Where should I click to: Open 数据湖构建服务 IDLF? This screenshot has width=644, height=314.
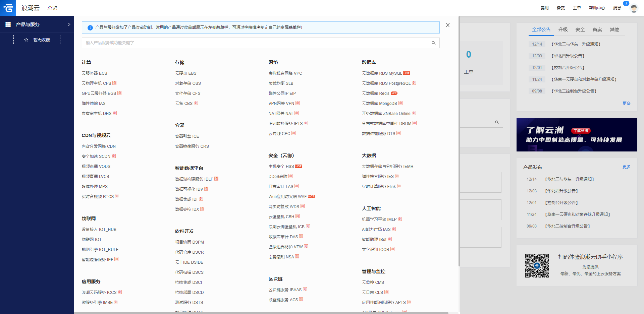point(194,179)
